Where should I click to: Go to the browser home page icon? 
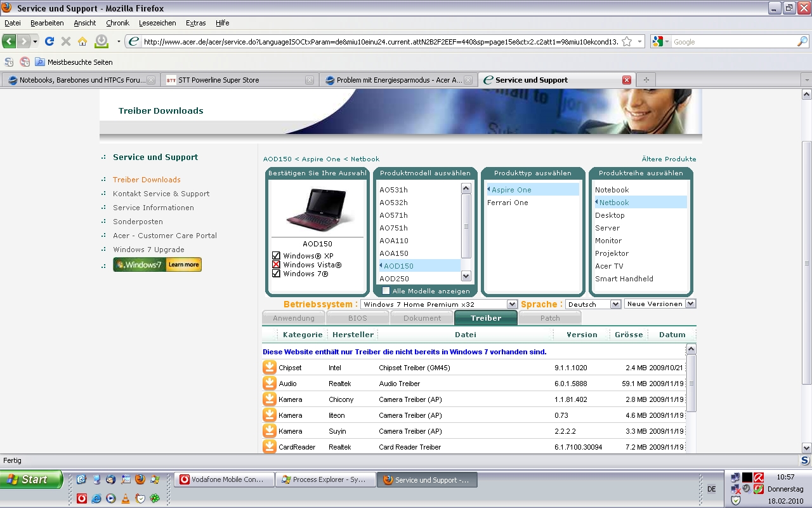[x=82, y=41]
